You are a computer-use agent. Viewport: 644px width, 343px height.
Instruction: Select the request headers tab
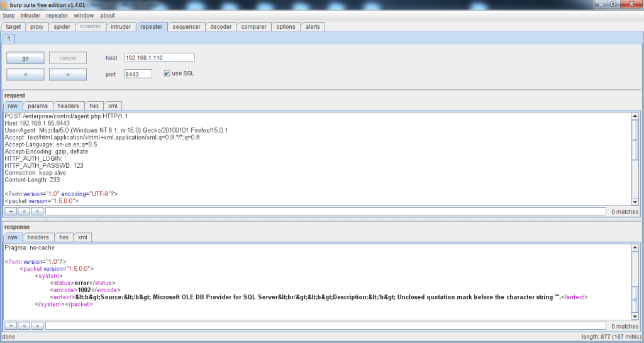pos(68,106)
